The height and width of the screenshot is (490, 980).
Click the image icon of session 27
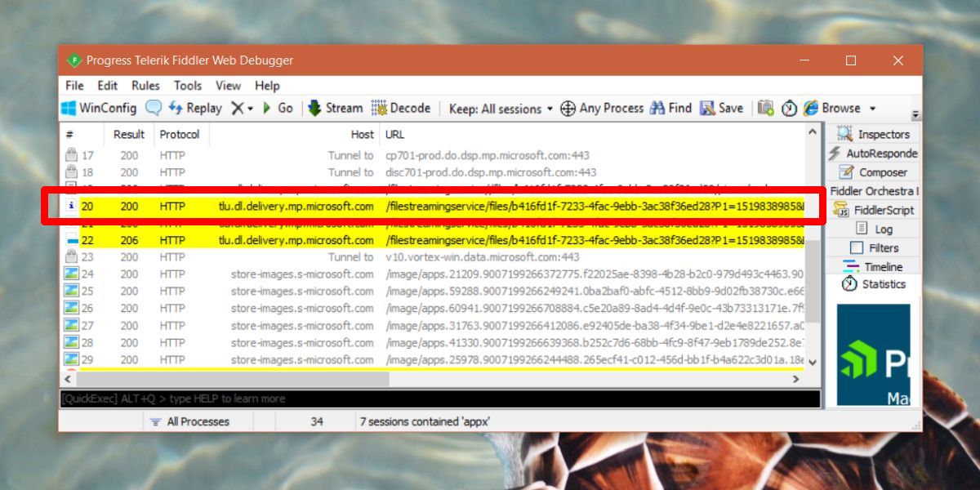pos(71,326)
